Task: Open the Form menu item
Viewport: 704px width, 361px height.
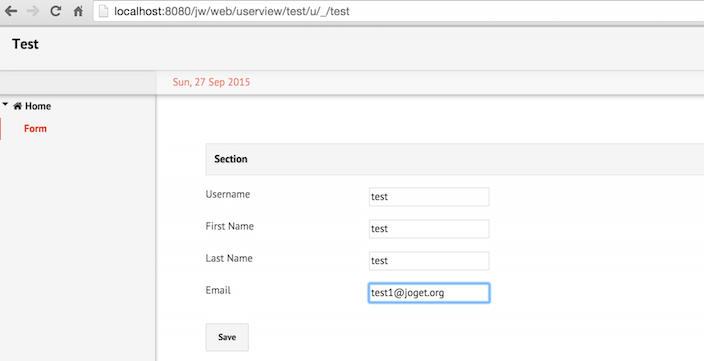Action: 35,128
